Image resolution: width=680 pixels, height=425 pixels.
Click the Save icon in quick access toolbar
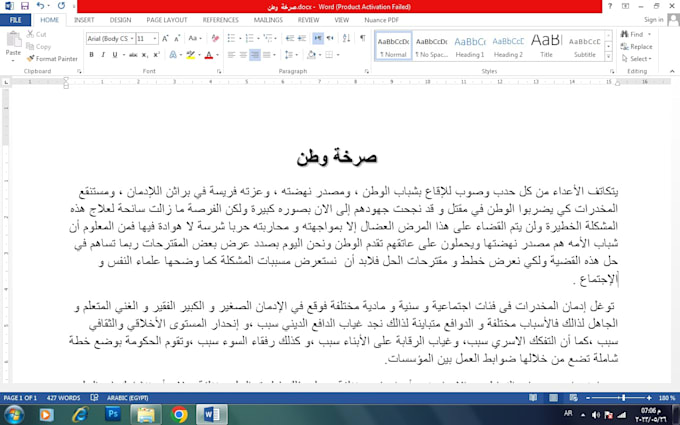(25, 6)
